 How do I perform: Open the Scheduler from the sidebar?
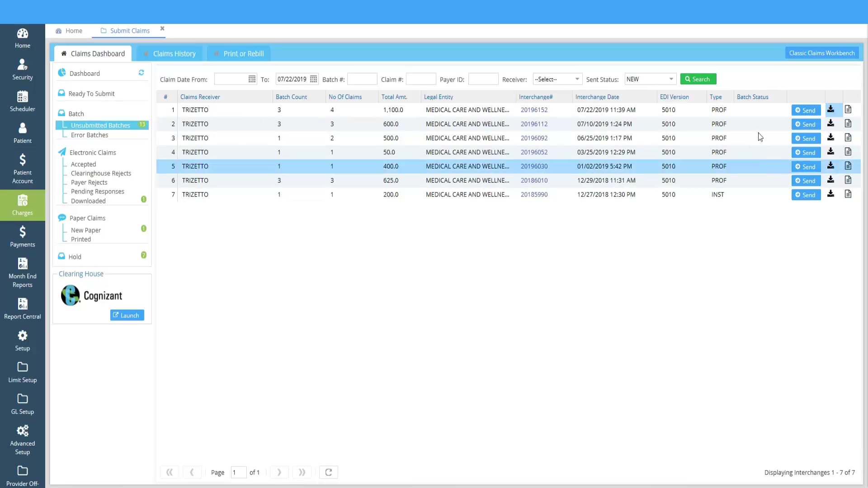point(22,100)
